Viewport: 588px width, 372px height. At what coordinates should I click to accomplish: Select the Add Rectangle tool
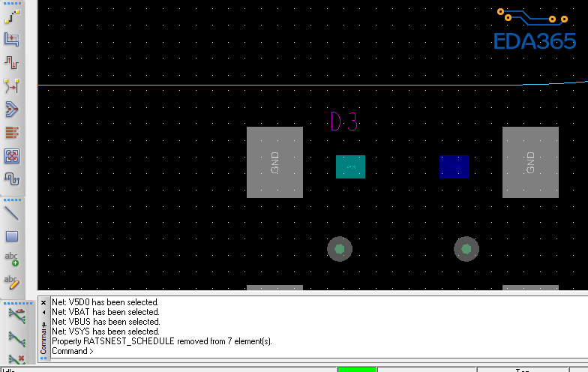pos(12,236)
